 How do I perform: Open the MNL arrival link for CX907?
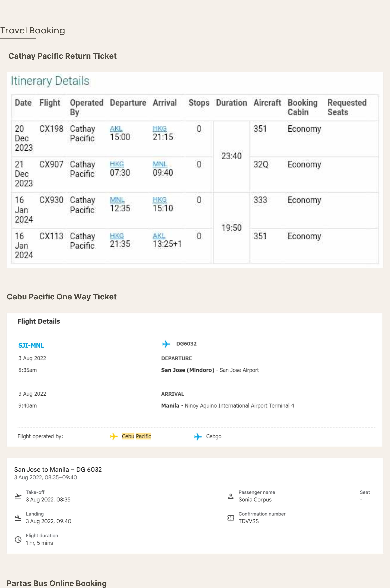(x=160, y=164)
